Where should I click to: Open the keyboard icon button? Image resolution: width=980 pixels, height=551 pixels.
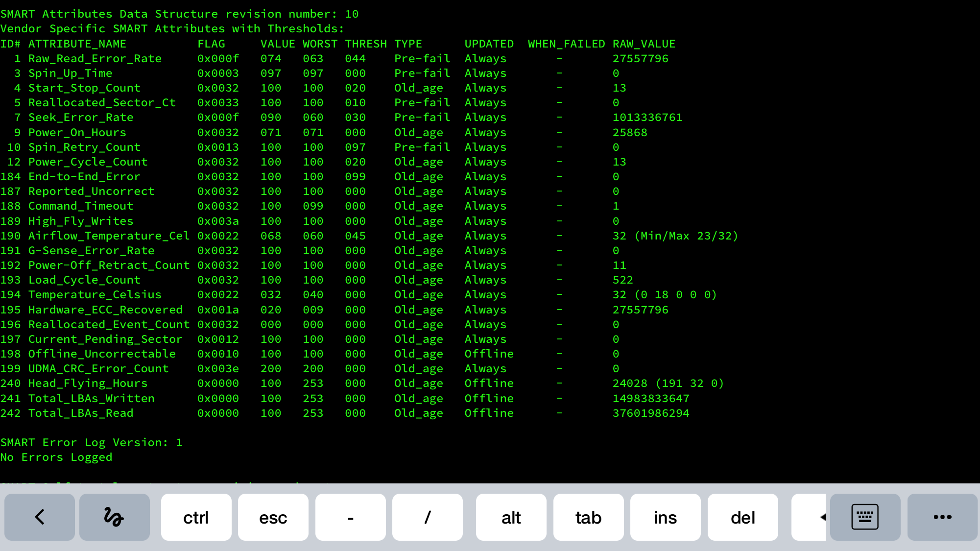[865, 517]
